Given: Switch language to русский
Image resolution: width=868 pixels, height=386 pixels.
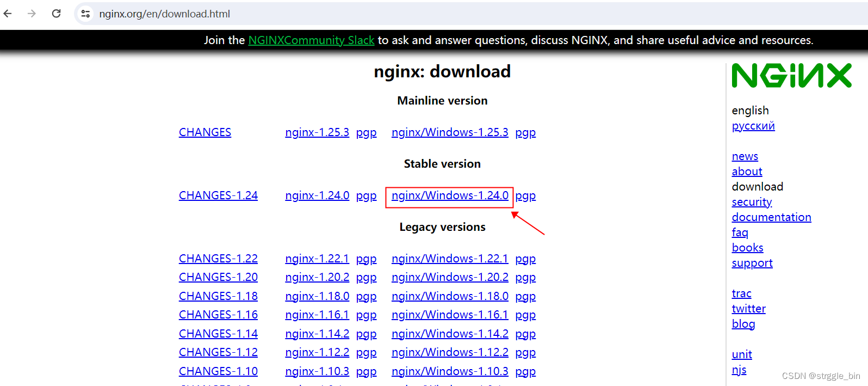Looking at the screenshot, I should click(x=753, y=126).
